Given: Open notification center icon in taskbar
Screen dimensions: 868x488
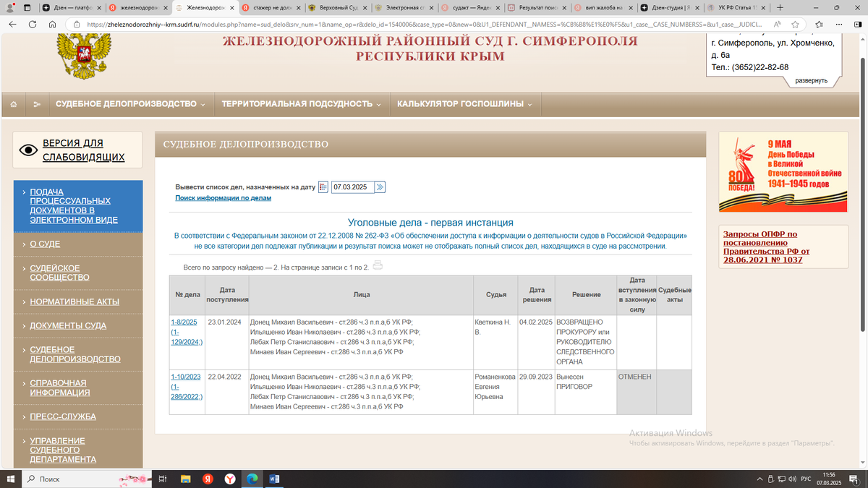Looking at the screenshot, I should click(x=856, y=479).
